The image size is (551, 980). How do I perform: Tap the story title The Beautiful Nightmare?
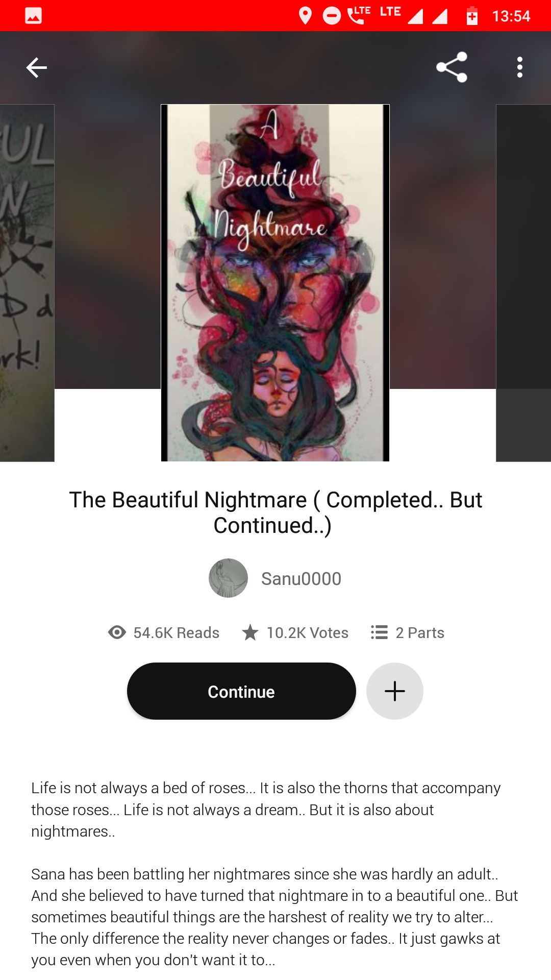pyautogui.click(x=275, y=512)
